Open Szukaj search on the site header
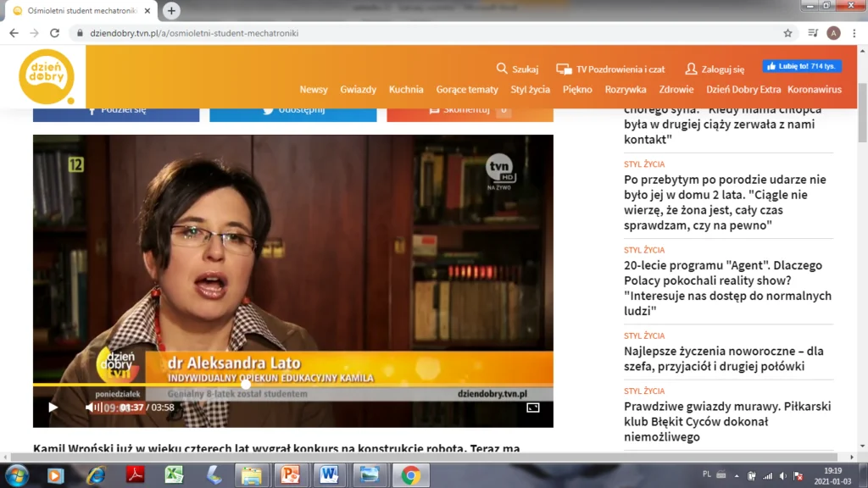The height and width of the screenshot is (488, 868). pyautogui.click(x=517, y=69)
